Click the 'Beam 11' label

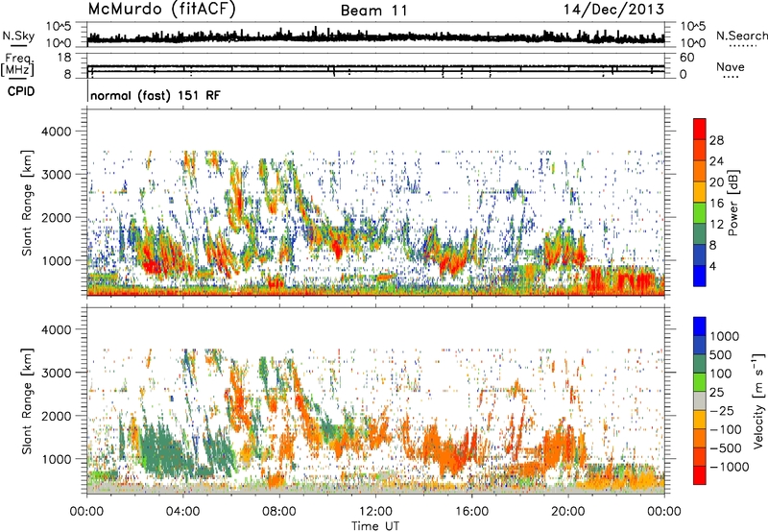373,11
